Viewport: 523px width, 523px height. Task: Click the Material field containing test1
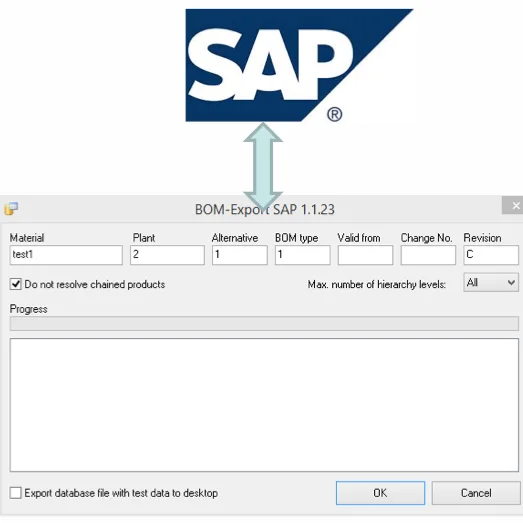(66, 255)
